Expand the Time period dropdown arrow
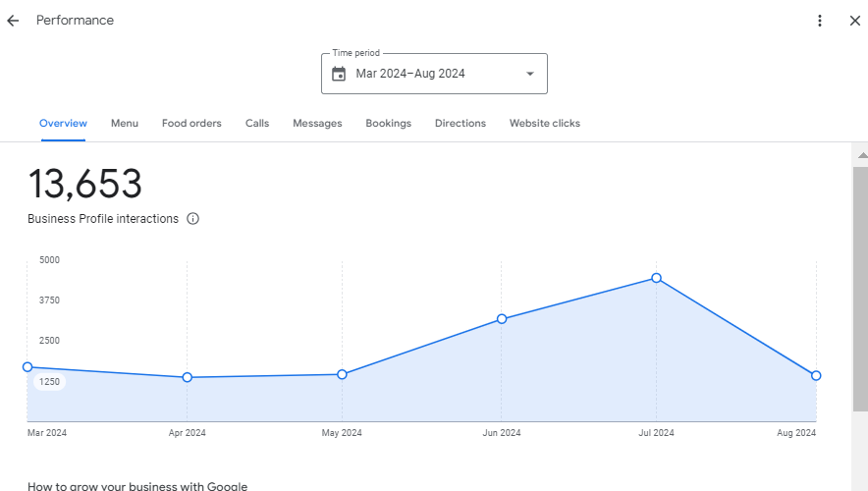The width and height of the screenshot is (868, 491). point(530,74)
